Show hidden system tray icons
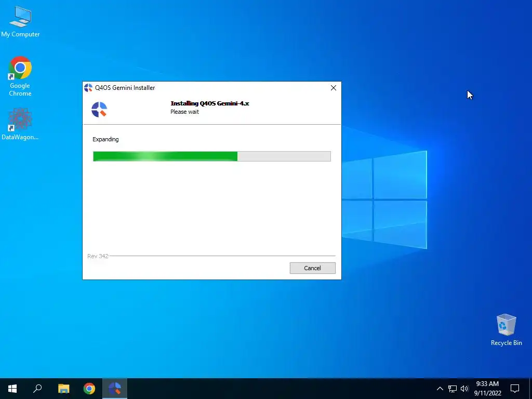 440,389
